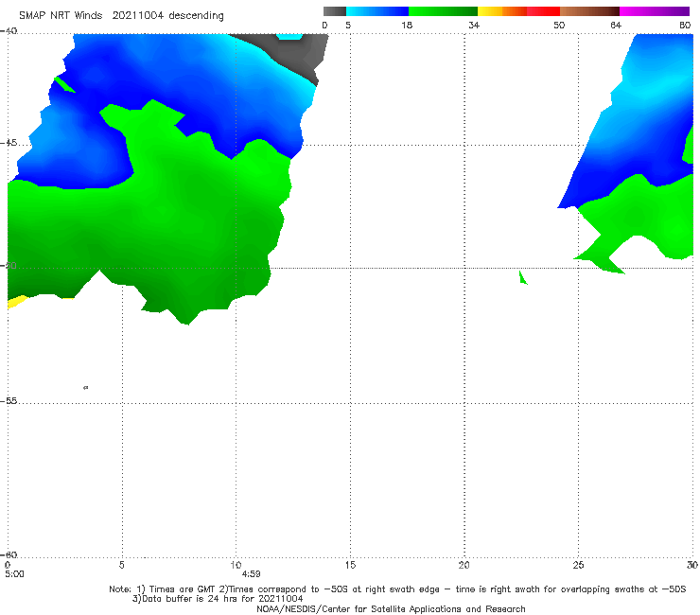Viewport: 700px width, 615px height.
Task: Click the 'Data buffer is 24 hrs' note line
Action: (x=218, y=599)
